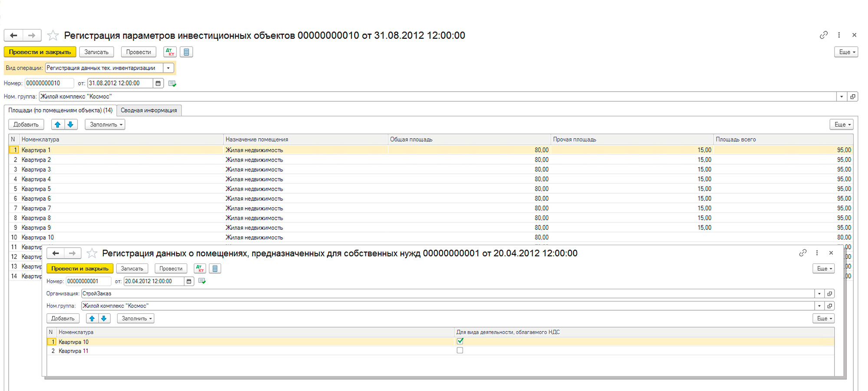This screenshot has width=868, height=391.
Task: Enable the НДС checkbox for Квартира 11
Action: [x=460, y=351]
